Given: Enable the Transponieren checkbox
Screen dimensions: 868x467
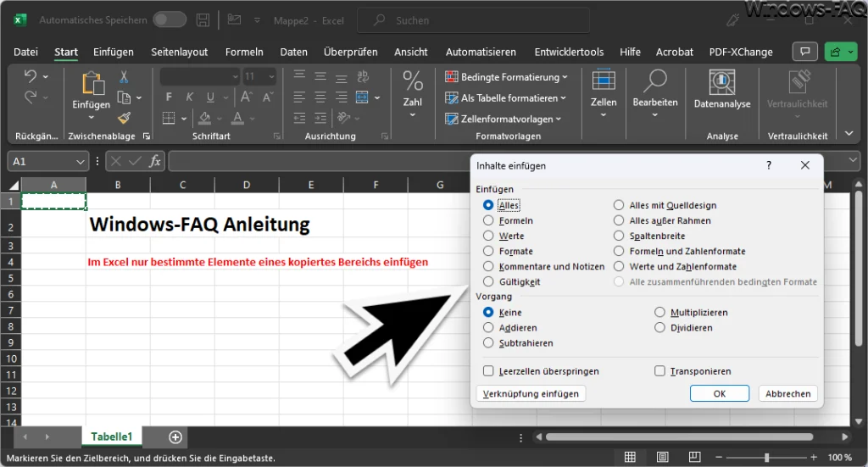Looking at the screenshot, I should tap(659, 370).
